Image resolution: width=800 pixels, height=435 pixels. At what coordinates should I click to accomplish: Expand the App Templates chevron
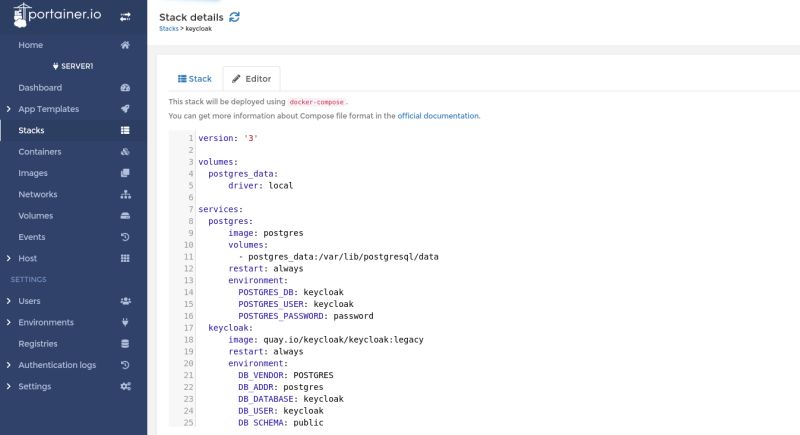click(9, 109)
